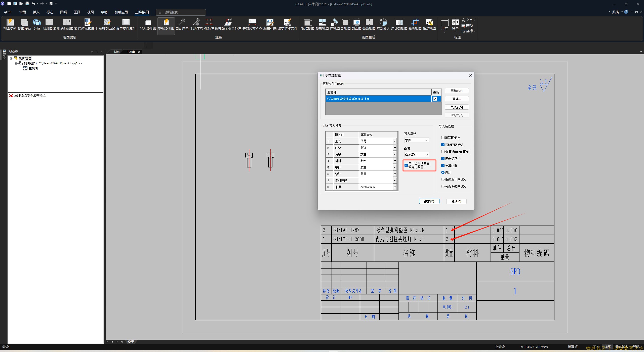Select the 编辑剖面线 edit hatch tool
This screenshot has width=644, height=352.
[107, 24]
